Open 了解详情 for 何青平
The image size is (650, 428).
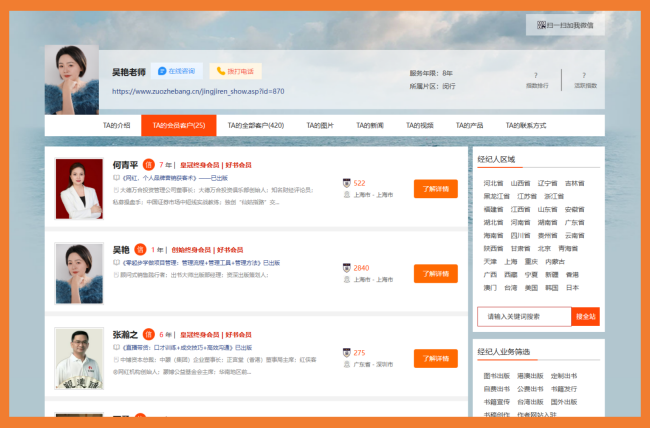coord(435,188)
